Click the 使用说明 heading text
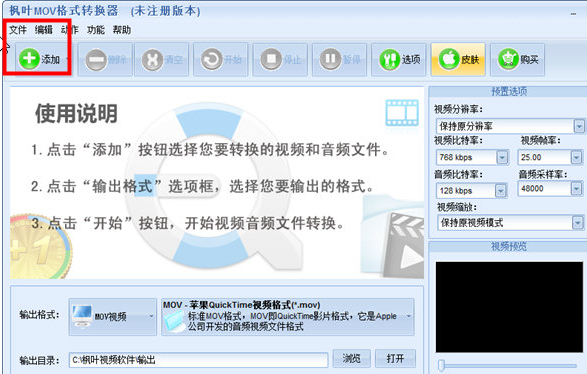 76,114
